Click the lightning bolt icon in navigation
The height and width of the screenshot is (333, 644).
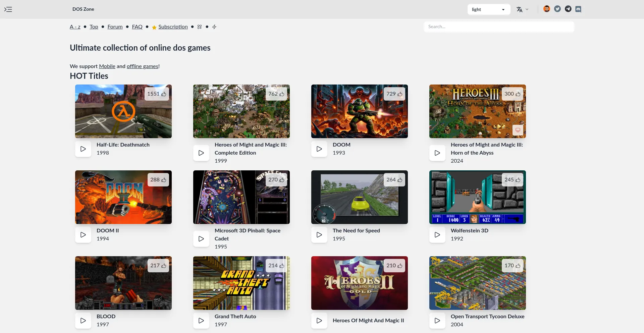coord(214,27)
